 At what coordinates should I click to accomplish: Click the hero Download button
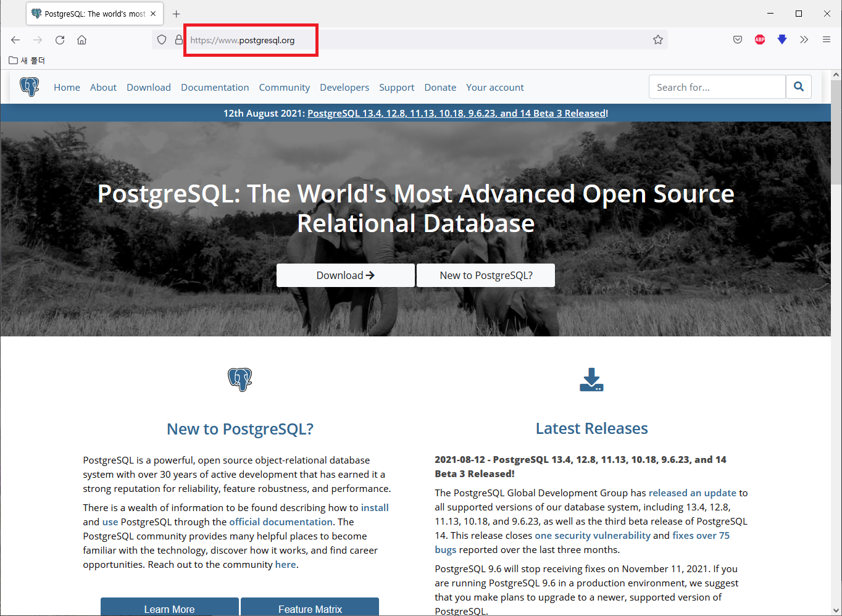coord(346,275)
